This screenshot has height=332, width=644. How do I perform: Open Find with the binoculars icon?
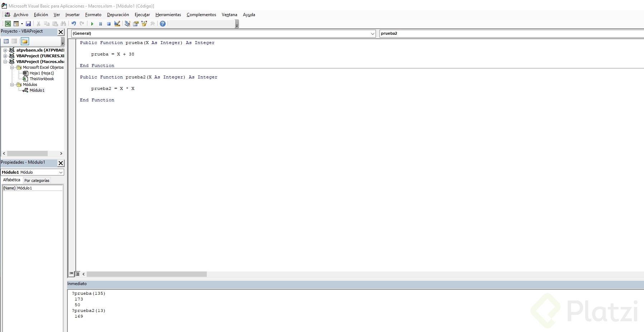63,24
